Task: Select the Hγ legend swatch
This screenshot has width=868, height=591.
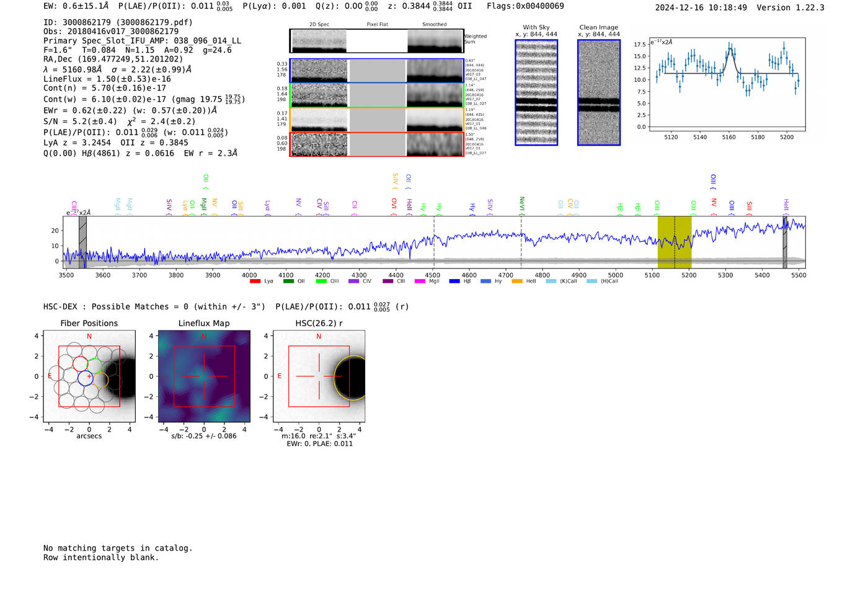Action: (485, 282)
